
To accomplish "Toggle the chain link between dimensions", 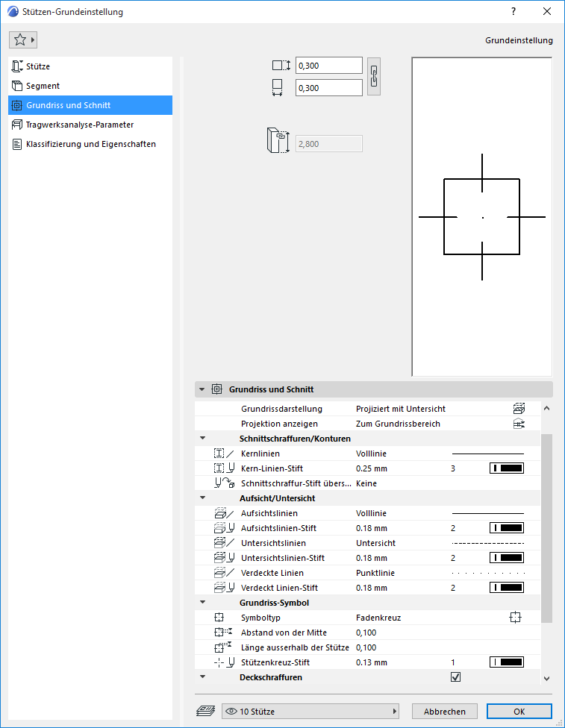I will point(374,77).
